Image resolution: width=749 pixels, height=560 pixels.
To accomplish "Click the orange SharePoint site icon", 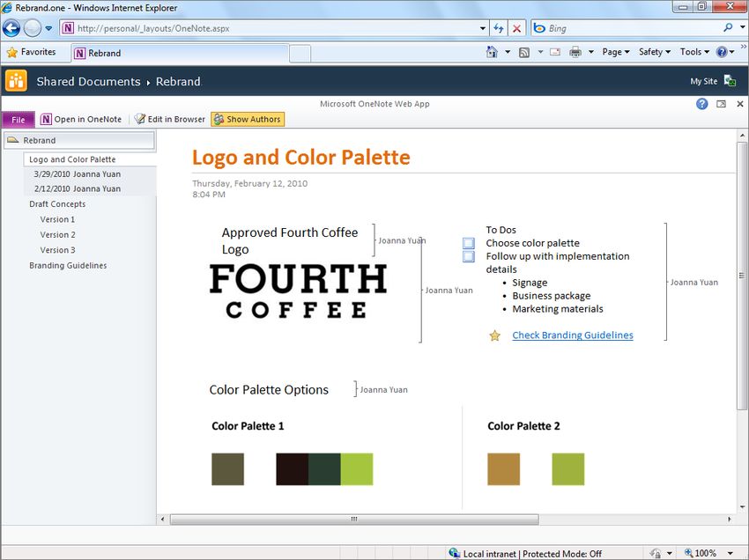I will 16,80.
